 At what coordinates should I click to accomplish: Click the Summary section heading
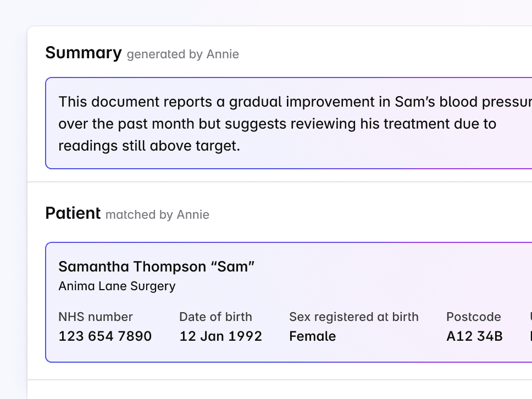click(84, 53)
